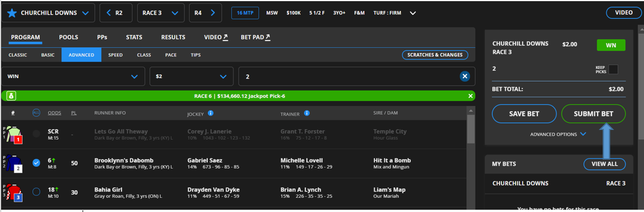This screenshot has height=212, width=644.
Task: Click the green money bag icon
Action: click(x=11, y=96)
